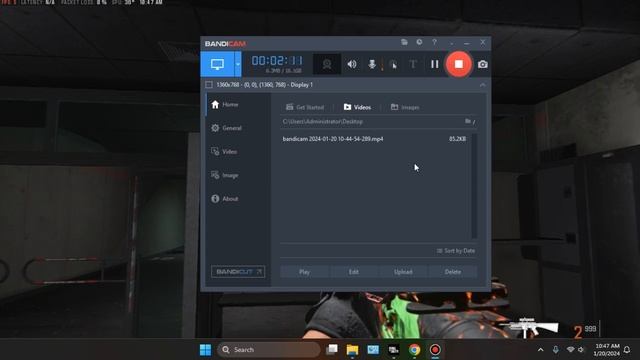Open the monitor app icon right of File Explorer
Screen dimensions: 640x360
(373, 350)
